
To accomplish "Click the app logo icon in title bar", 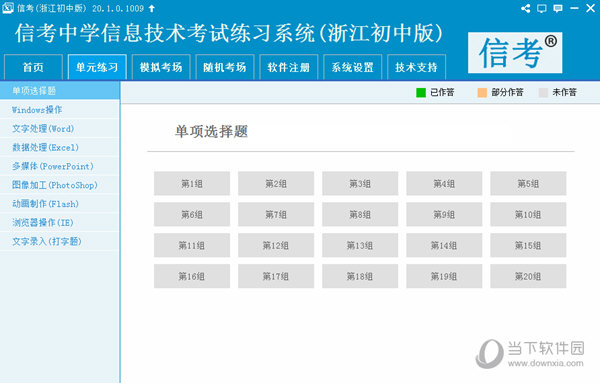I will click(x=8, y=8).
